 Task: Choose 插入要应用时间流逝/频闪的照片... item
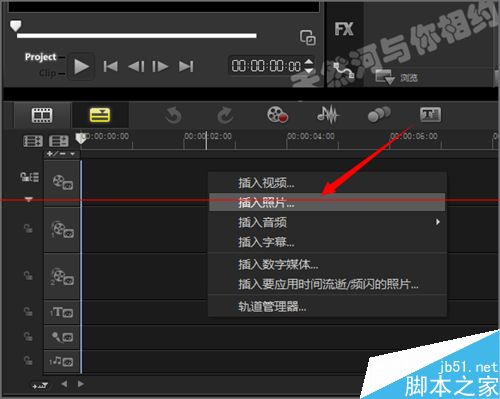click(x=327, y=284)
